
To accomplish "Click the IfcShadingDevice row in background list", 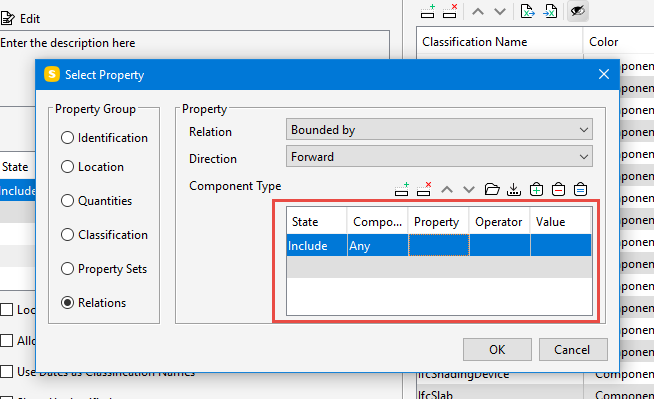I will 536,375.
